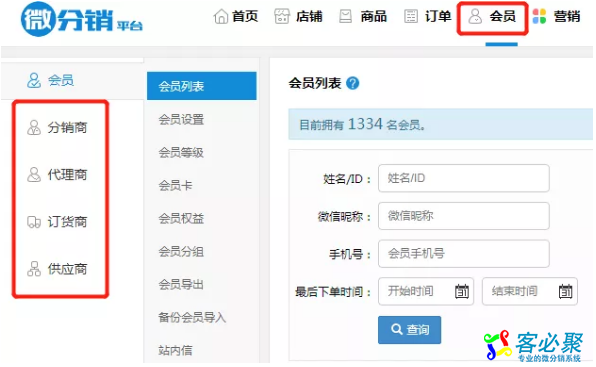
Task: Click the 开始时间 date field
Action: coord(426,291)
